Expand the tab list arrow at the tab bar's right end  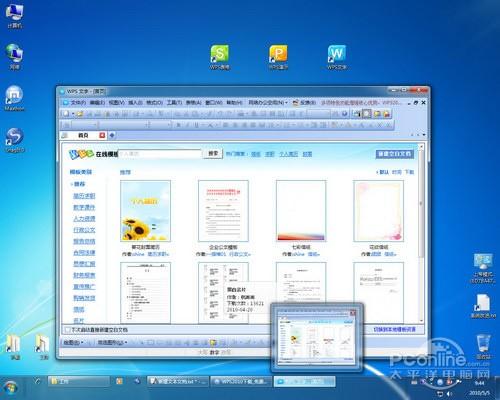point(424,135)
